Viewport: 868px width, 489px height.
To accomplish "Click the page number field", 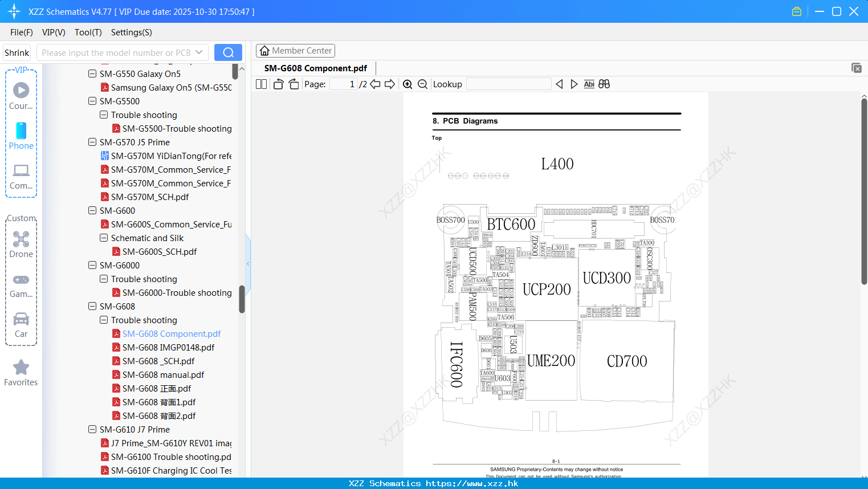I will tap(344, 84).
